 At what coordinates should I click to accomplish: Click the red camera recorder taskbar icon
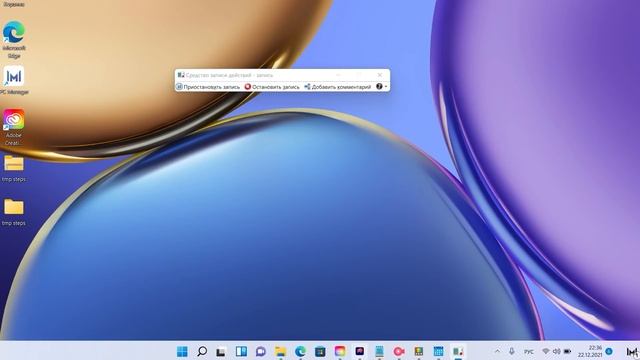[x=399, y=351]
